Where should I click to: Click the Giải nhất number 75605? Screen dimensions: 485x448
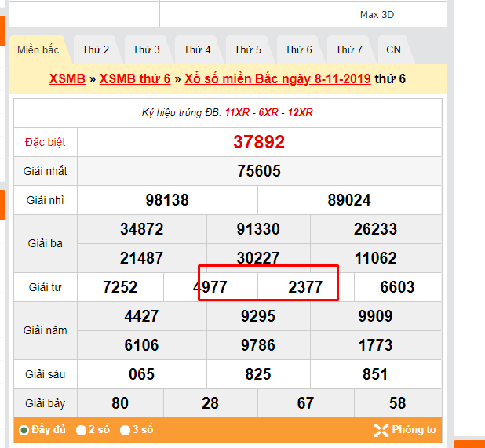click(x=259, y=171)
